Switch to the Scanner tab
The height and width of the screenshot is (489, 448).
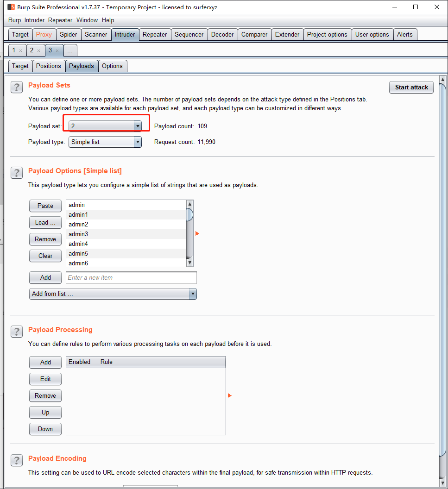(96, 34)
